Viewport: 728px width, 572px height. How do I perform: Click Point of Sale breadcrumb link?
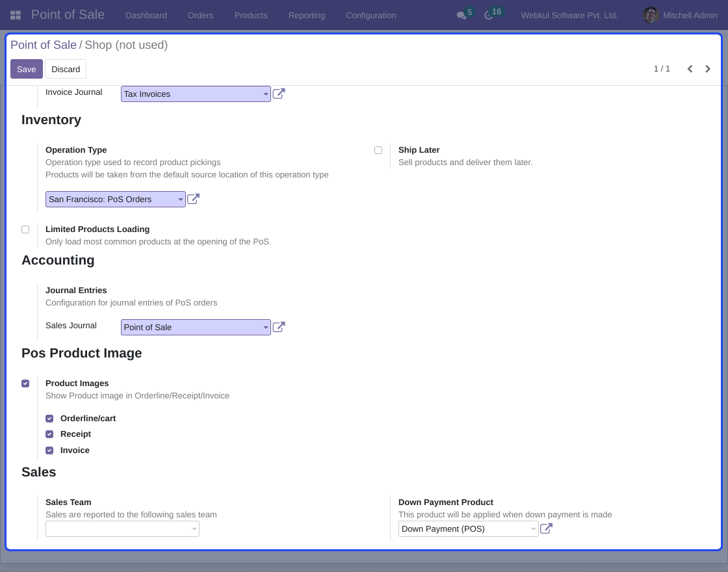[x=43, y=45]
